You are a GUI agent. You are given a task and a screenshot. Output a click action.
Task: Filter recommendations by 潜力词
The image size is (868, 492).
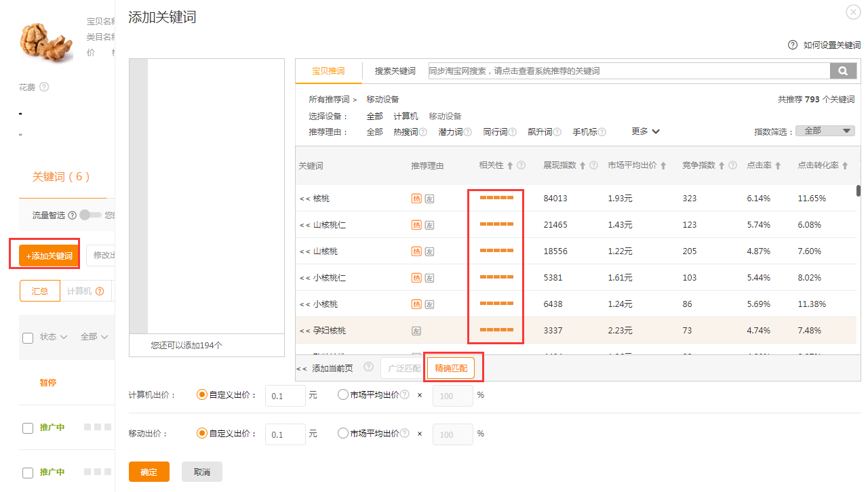click(x=450, y=132)
